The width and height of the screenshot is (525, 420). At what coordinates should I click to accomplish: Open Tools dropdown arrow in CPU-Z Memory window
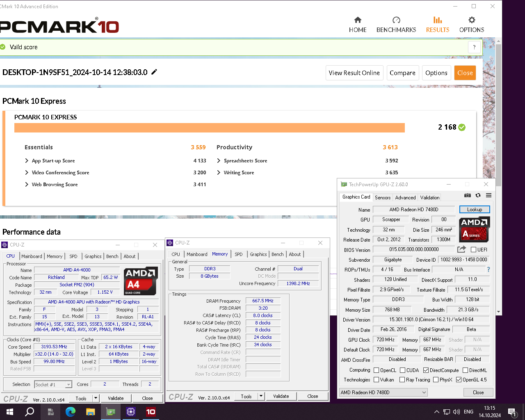pyautogui.click(x=261, y=396)
